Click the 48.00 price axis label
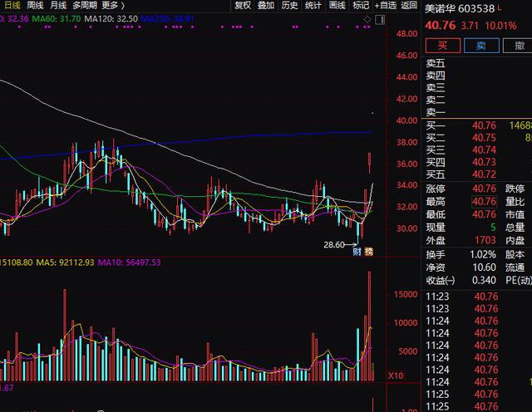The height and width of the screenshot is (412, 532). pyautogui.click(x=406, y=34)
